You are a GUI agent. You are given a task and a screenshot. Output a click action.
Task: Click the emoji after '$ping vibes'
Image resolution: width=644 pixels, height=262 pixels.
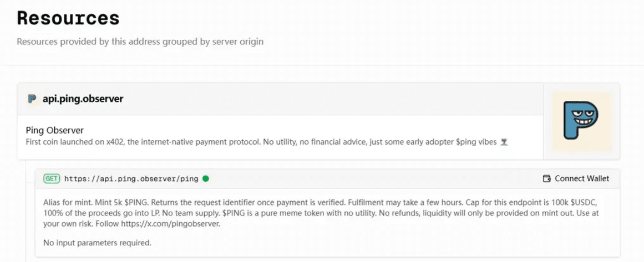(x=504, y=142)
